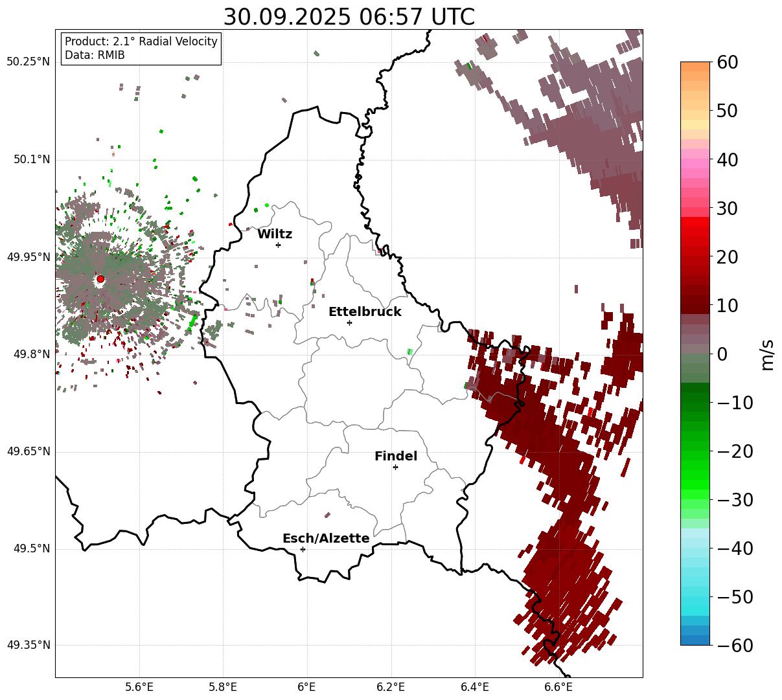Click the Findel station cross marker

(x=395, y=467)
